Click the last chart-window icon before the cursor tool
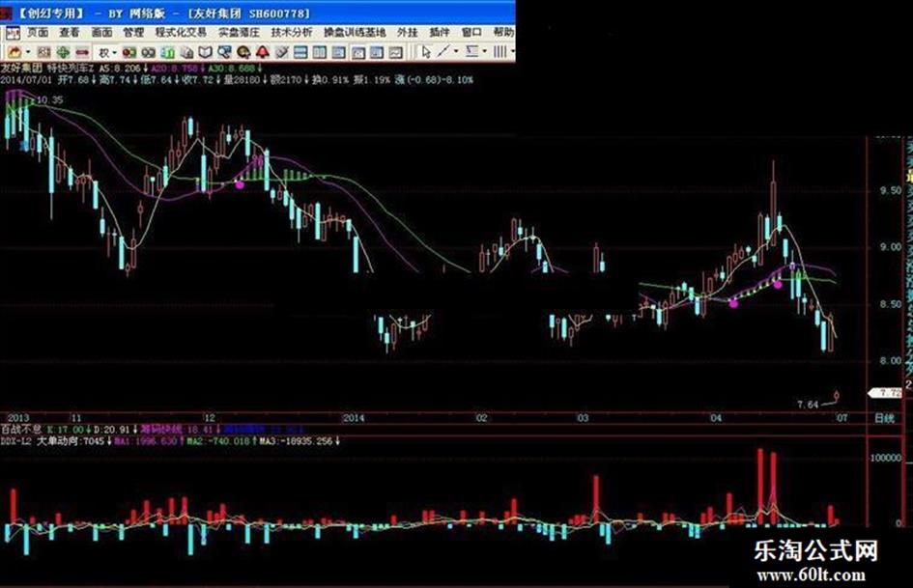Viewport: 913px width, 588px height. pyautogui.click(x=396, y=52)
